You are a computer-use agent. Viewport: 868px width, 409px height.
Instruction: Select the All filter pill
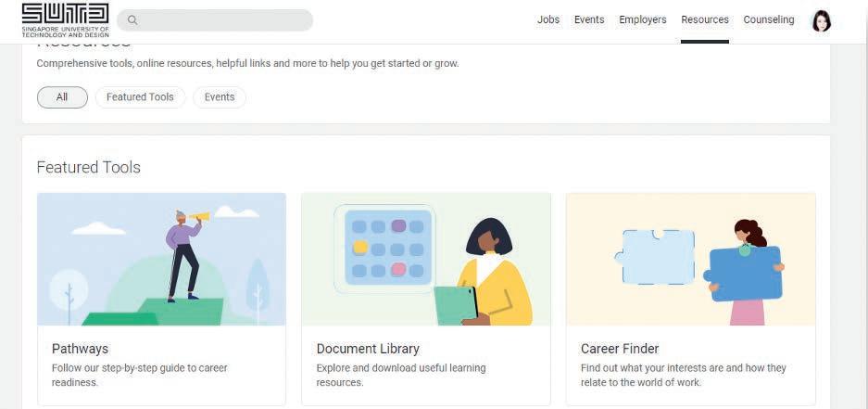coord(62,97)
